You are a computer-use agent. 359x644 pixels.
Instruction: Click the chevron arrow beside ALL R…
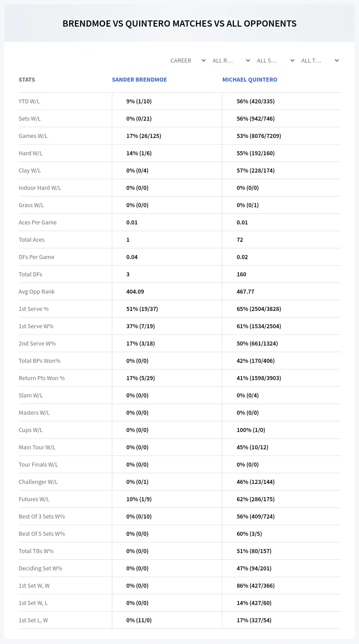[x=248, y=61]
